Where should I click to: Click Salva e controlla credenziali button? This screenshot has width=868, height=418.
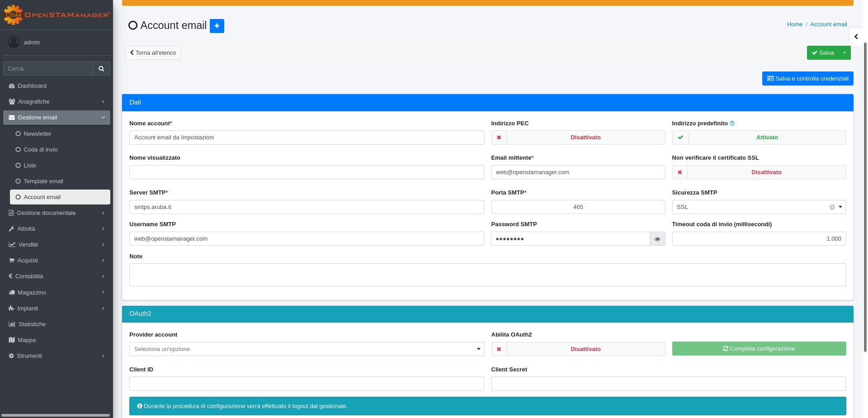click(807, 79)
